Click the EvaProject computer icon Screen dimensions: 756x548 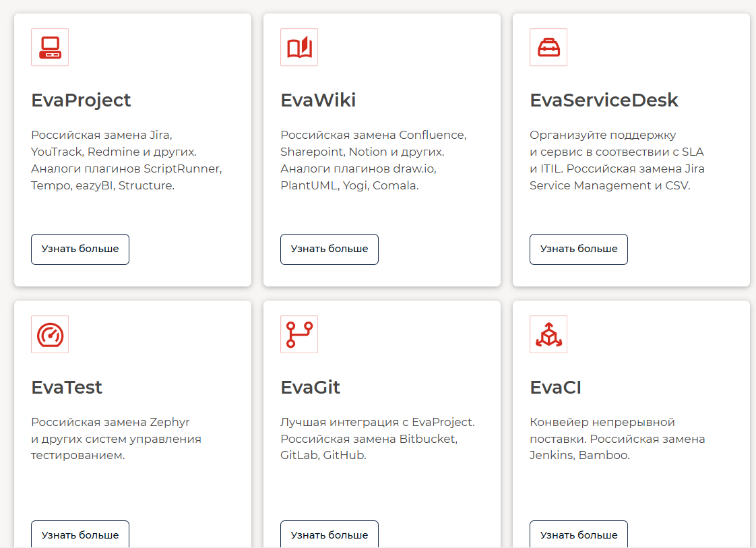coord(50,47)
